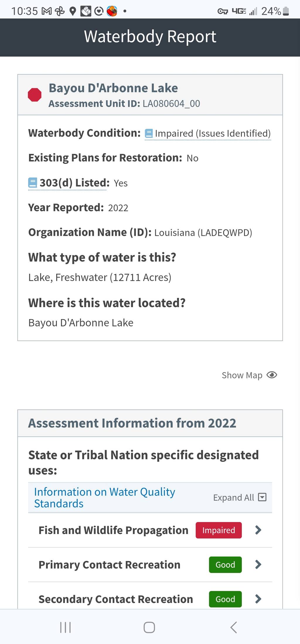The height and width of the screenshot is (644, 300).
Task: Tap the VPN key icon in status bar
Action: 223,11
